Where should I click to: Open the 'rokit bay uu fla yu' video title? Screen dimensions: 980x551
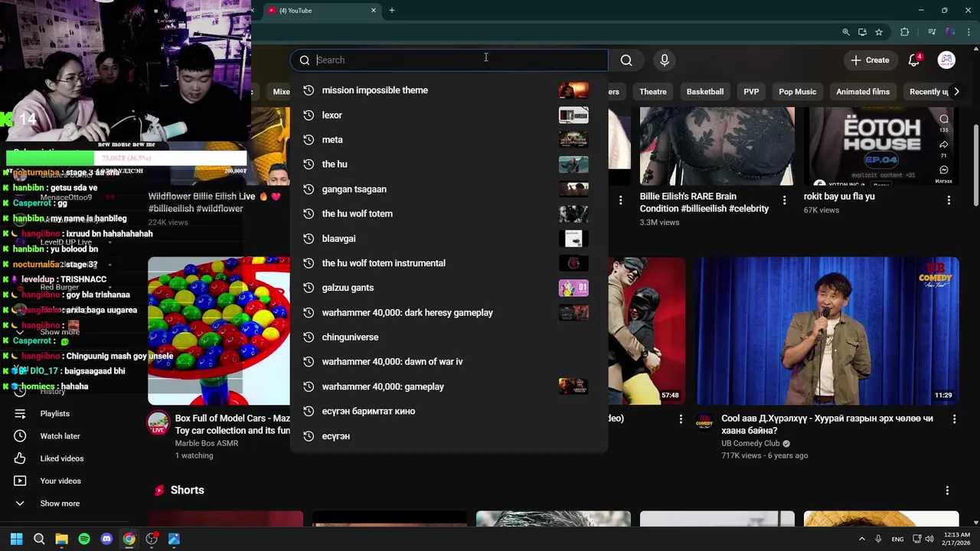(839, 197)
